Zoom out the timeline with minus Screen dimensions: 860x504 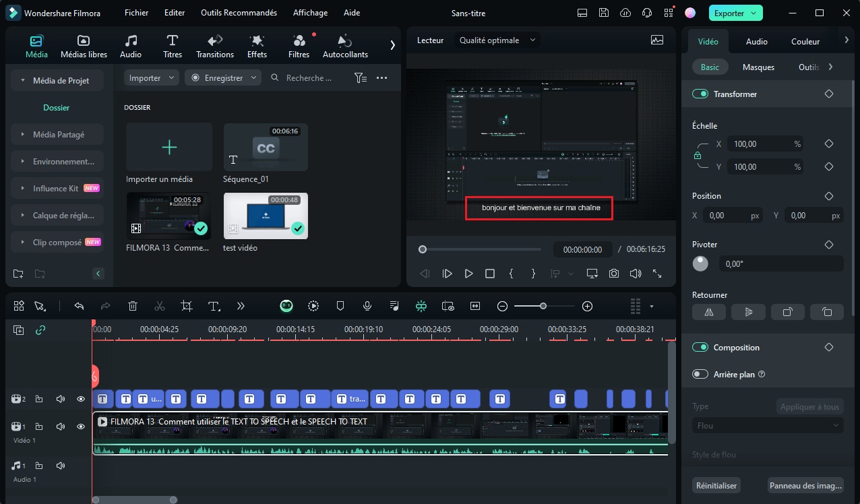point(502,306)
